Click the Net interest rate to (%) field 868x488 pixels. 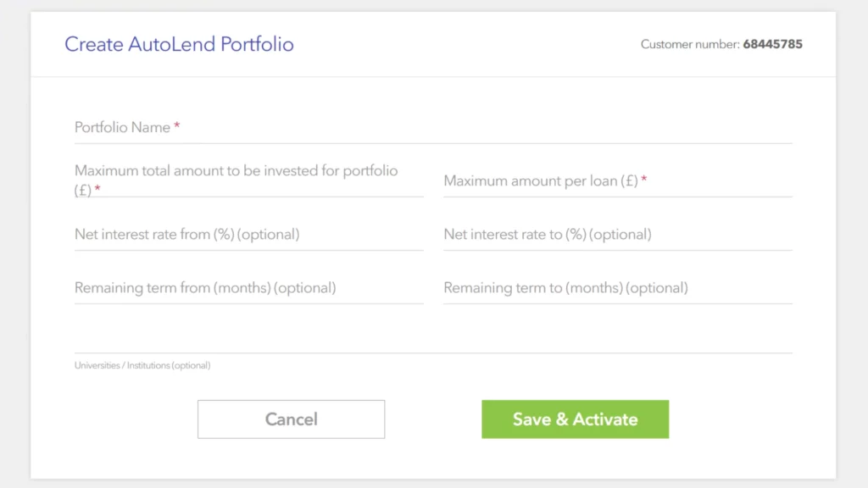(x=618, y=235)
